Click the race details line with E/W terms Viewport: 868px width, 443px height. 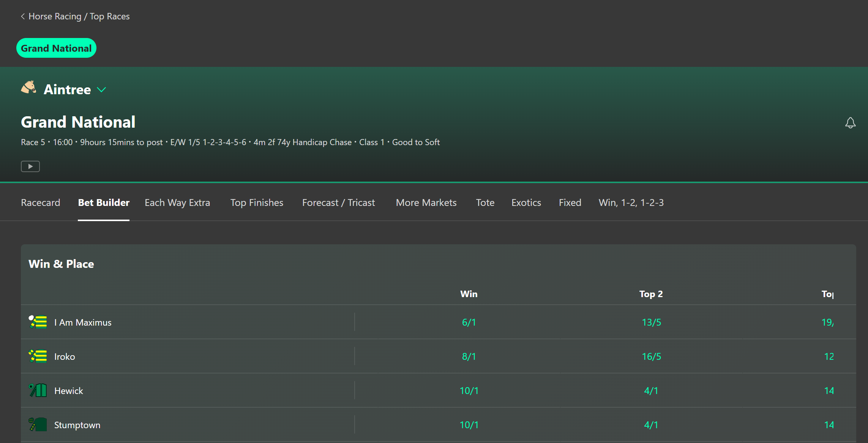coord(230,142)
